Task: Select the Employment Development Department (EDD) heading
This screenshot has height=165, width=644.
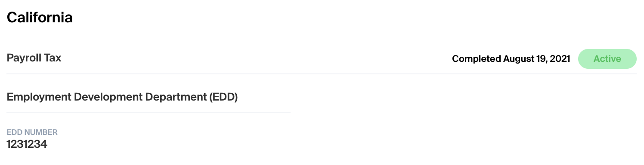Action: 122,97
